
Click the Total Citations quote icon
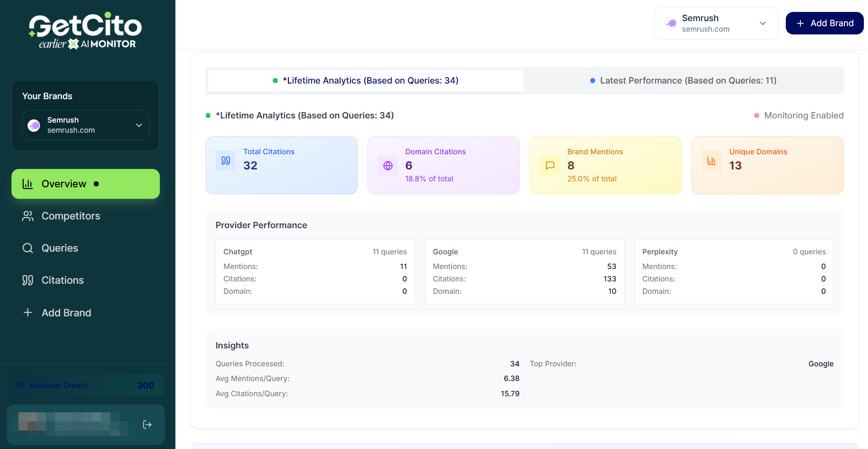226,161
